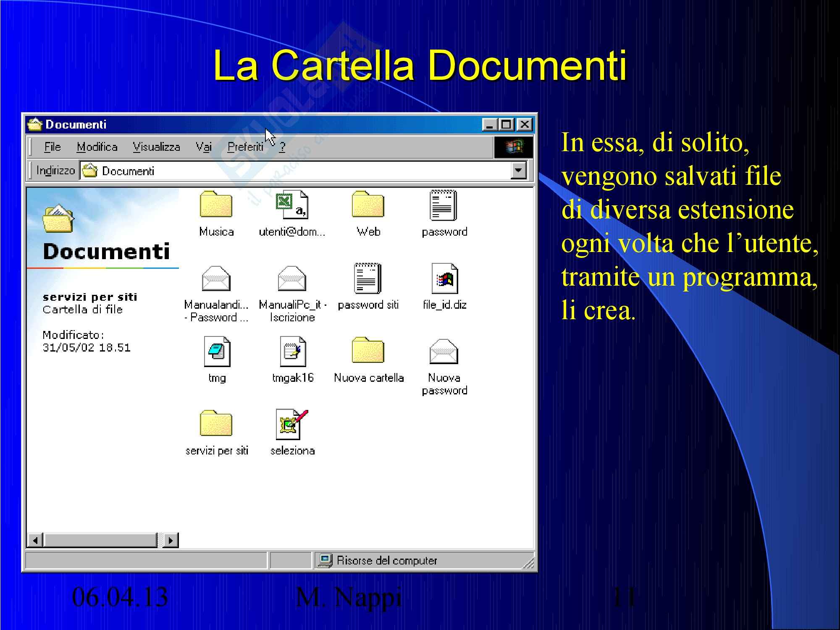
Task: Click the Manualandi Password mail icon
Action: click(x=216, y=278)
